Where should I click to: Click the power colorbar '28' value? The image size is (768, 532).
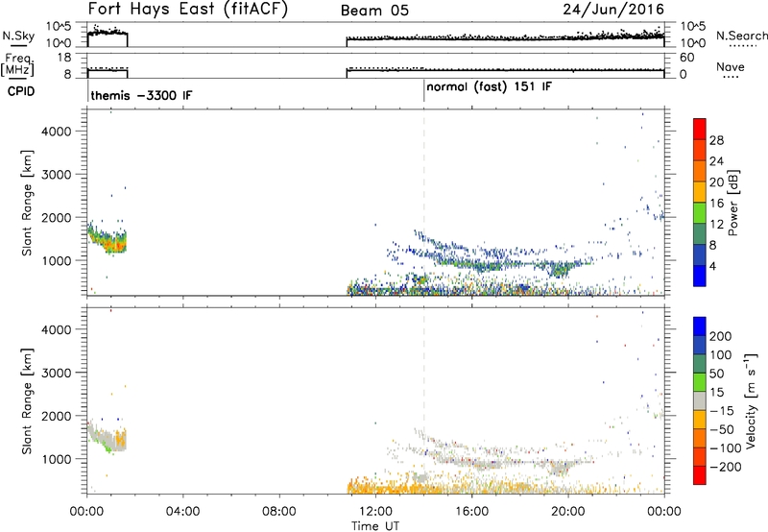coord(716,140)
